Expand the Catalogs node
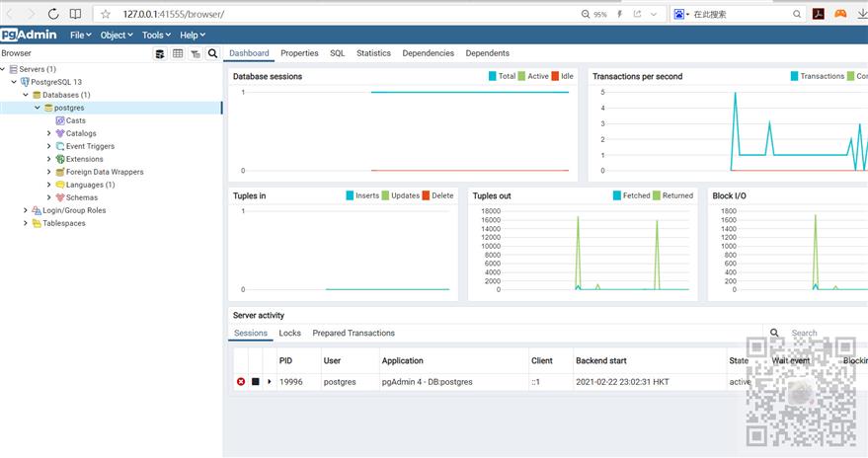Image resolution: width=868 pixels, height=458 pixels. (x=48, y=133)
